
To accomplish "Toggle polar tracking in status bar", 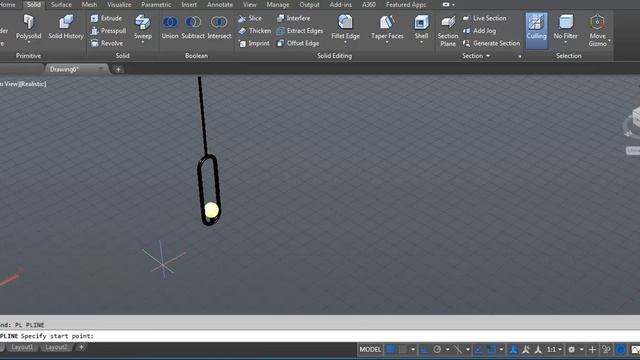I will coord(437,349).
